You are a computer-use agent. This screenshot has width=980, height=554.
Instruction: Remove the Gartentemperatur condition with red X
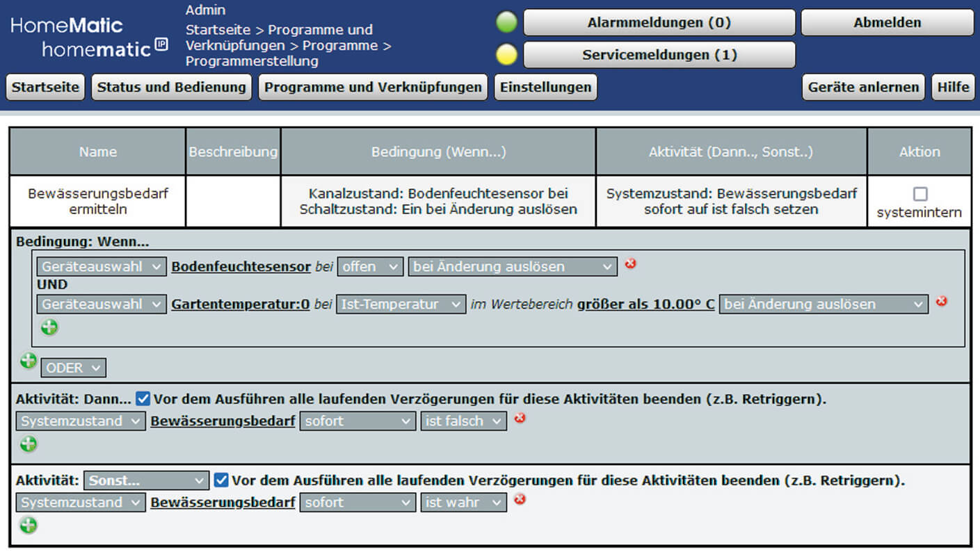[941, 302]
